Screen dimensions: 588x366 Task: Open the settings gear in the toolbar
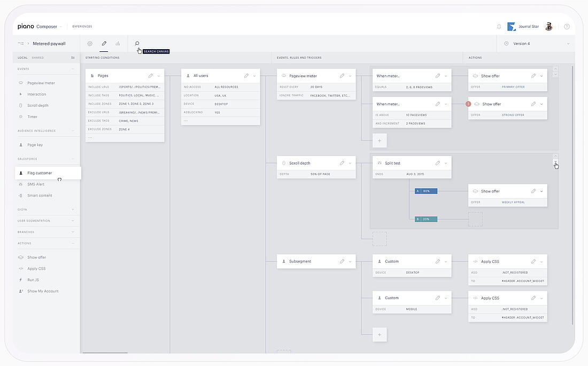point(90,43)
